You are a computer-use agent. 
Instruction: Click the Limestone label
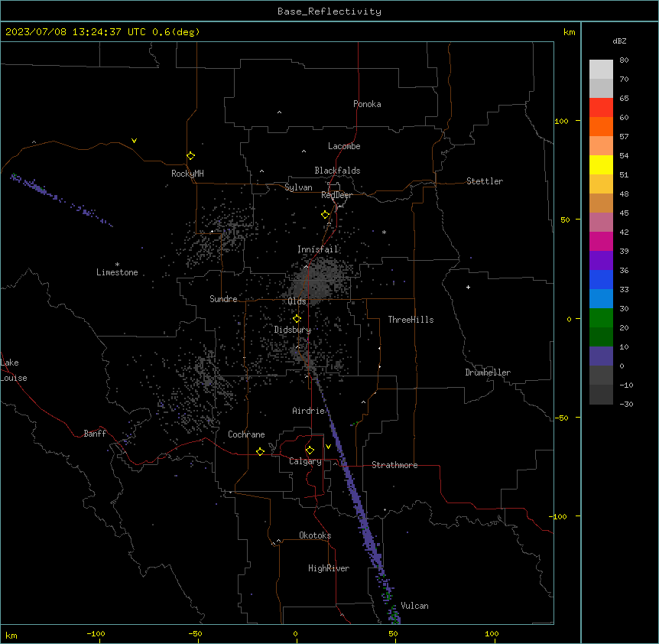coord(117,272)
